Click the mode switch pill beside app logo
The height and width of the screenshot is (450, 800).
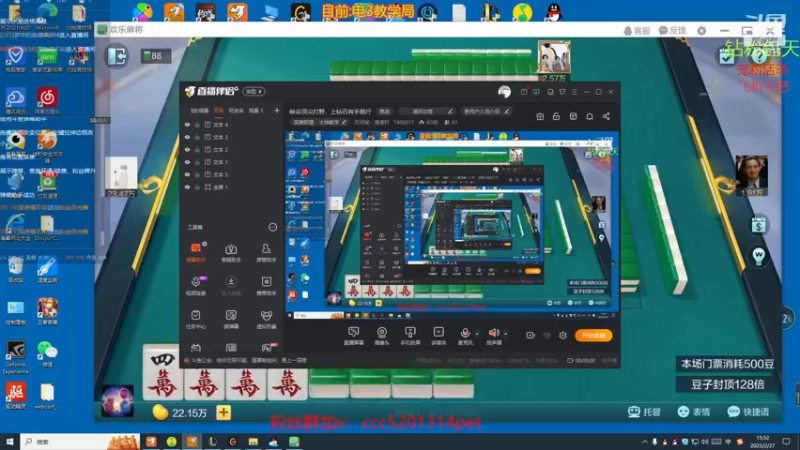coord(254,91)
